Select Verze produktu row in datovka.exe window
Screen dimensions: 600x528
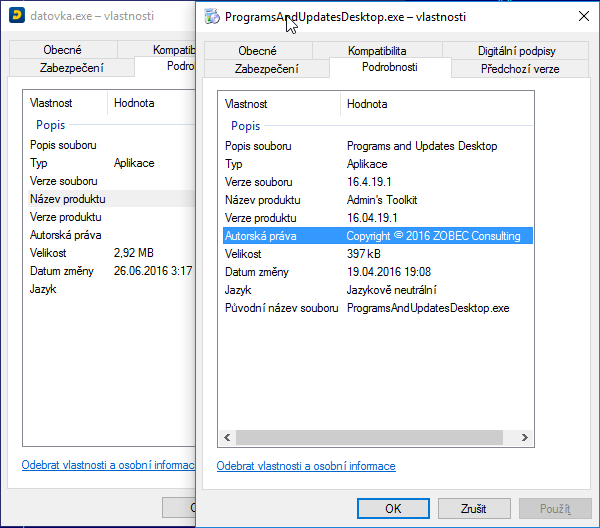point(112,217)
